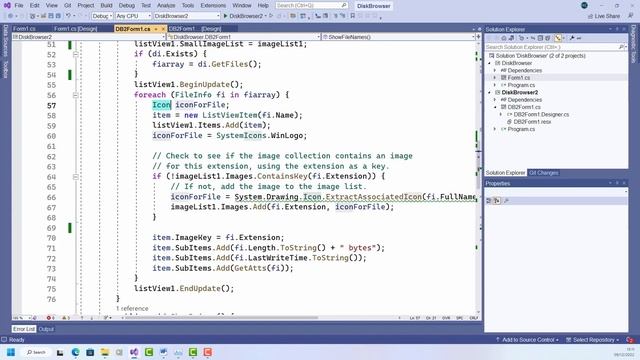This screenshot has width=640, height=360.
Task: Click the Search (Ctrl+Q) box
Action: click(x=311, y=5)
